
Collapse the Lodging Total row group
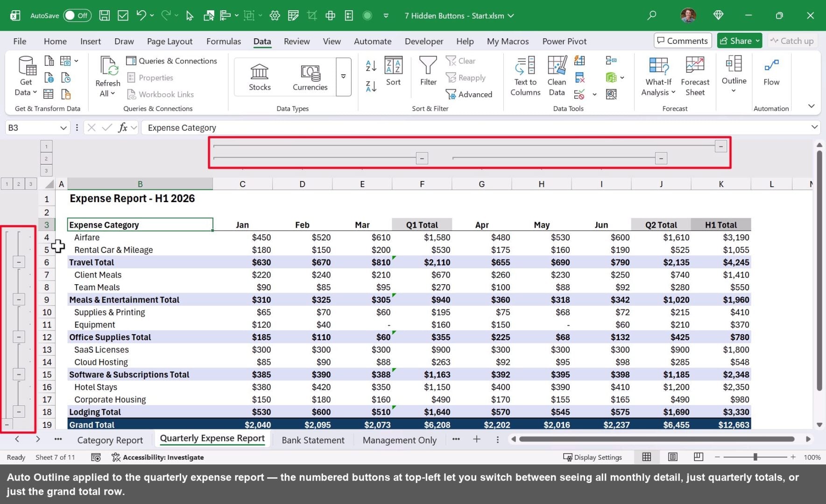pos(19,412)
